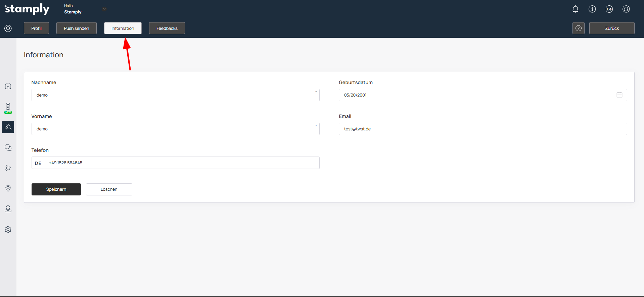Go to home via sidebar house icon
Image resolution: width=644 pixels, height=297 pixels.
[8, 86]
